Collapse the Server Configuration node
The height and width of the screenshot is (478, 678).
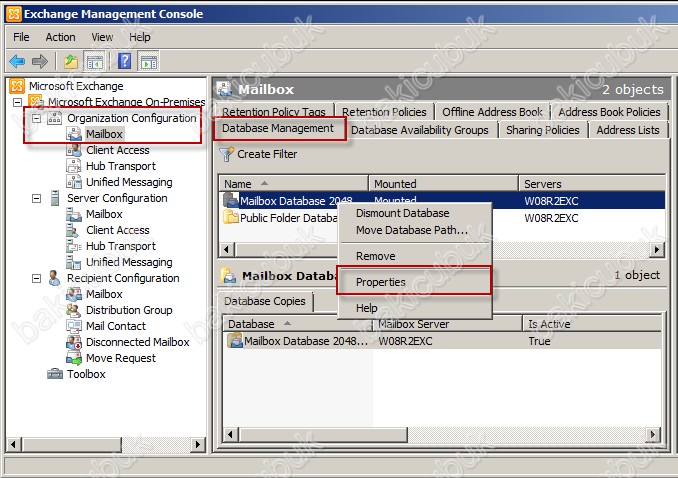click(x=37, y=198)
